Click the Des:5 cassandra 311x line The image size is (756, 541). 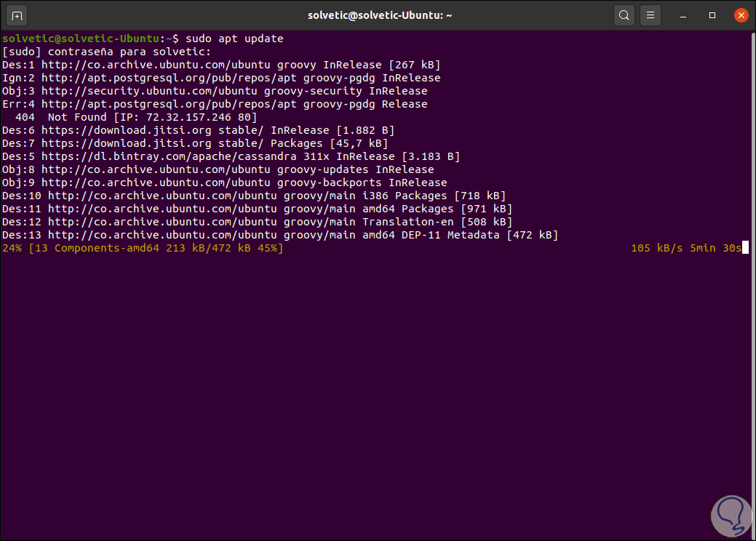(x=231, y=156)
